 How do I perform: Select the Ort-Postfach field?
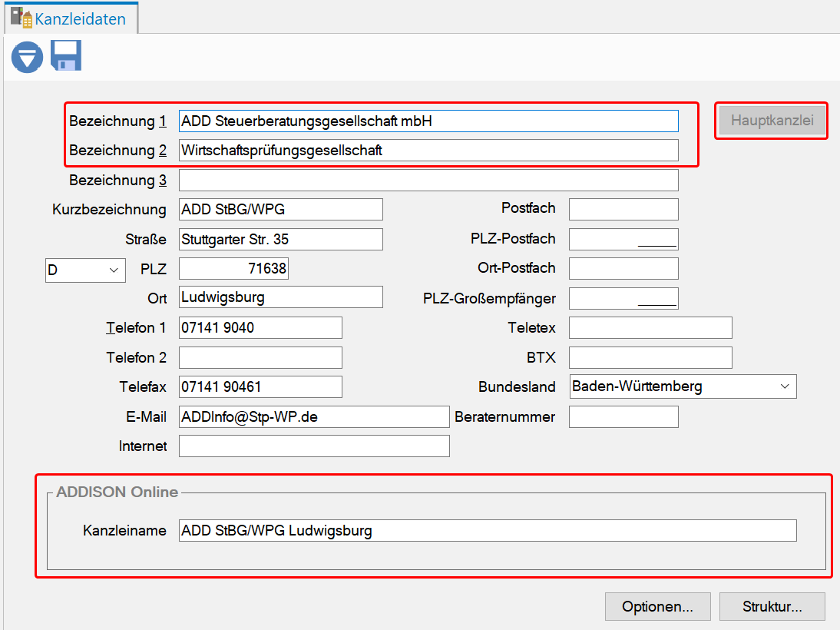[x=623, y=268]
